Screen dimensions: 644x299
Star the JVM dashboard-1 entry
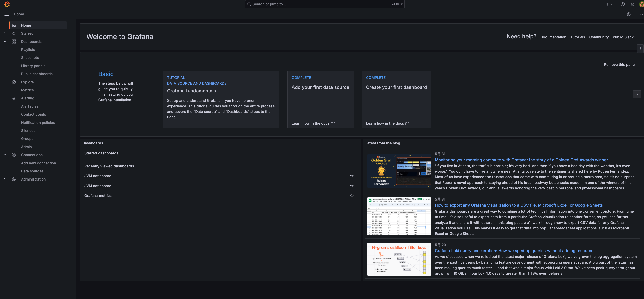pyautogui.click(x=352, y=176)
